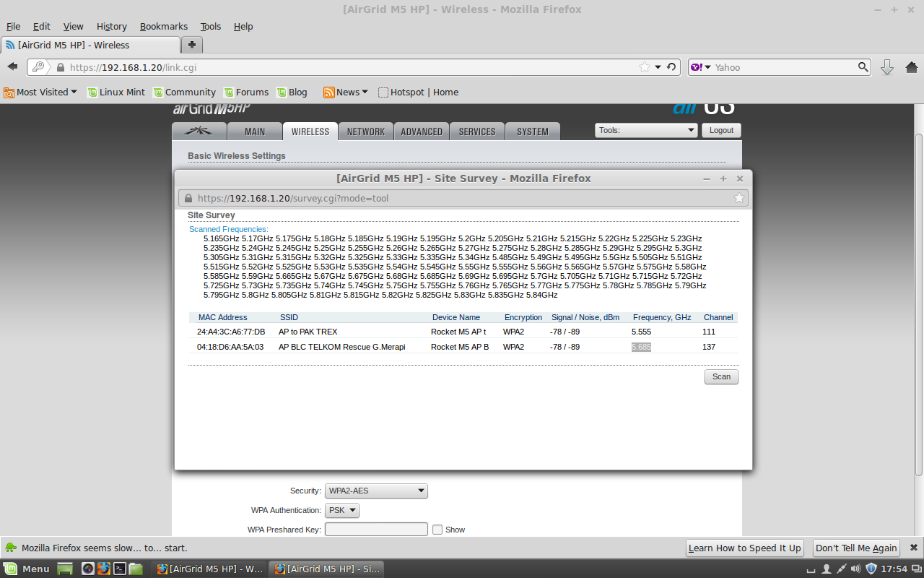Open File menu
Image resolution: width=924 pixels, height=578 pixels.
tap(13, 26)
